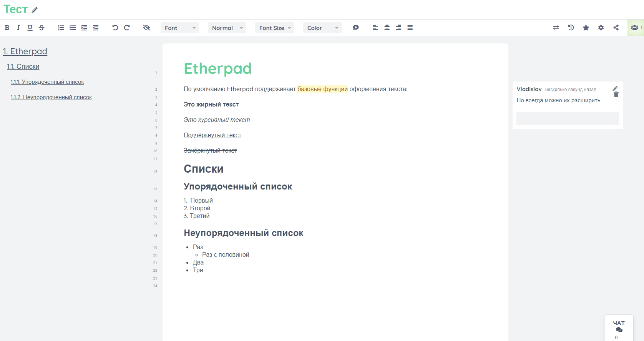This screenshot has width=644, height=341.
Task: Open the ЧАТ chat panel
Action: 619,328
